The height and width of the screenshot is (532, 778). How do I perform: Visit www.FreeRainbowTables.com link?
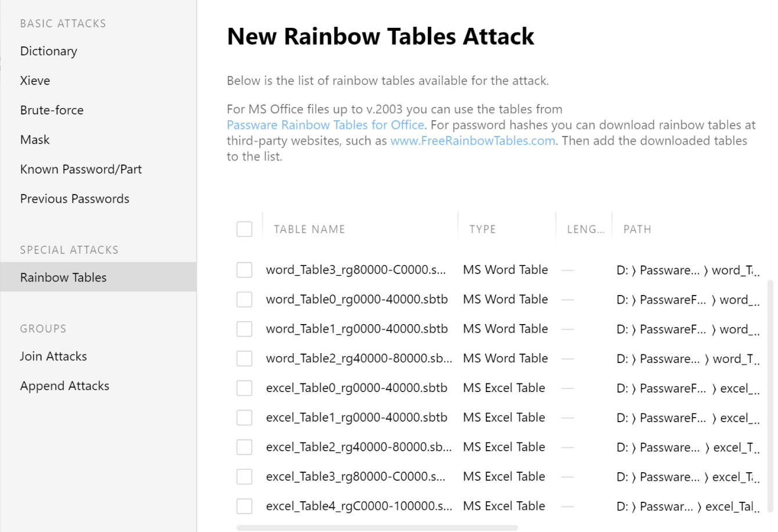(473, 141)
